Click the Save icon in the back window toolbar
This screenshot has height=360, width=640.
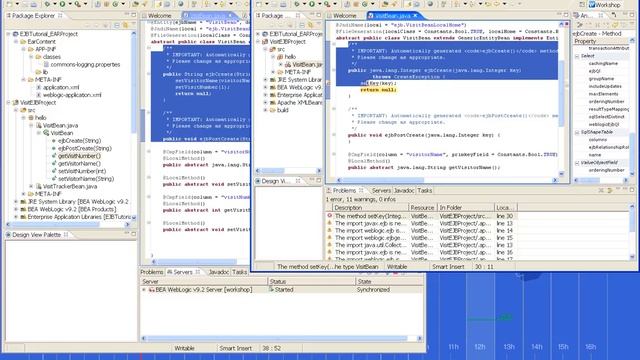click(24, 4)
